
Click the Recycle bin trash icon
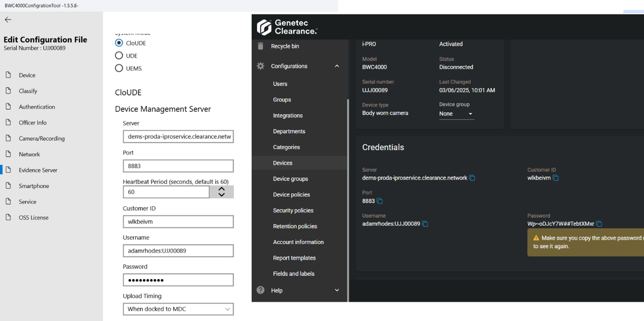point(260,46)
